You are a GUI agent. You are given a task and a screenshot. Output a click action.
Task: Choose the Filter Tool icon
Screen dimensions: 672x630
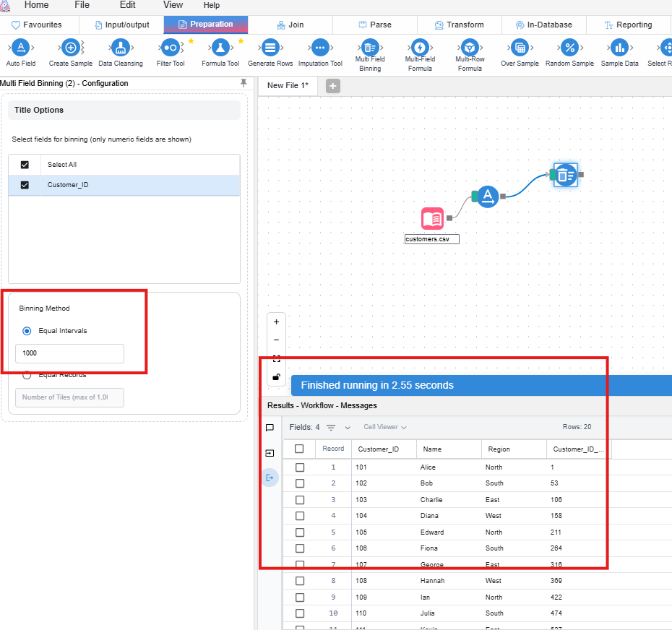pos(171,48)
